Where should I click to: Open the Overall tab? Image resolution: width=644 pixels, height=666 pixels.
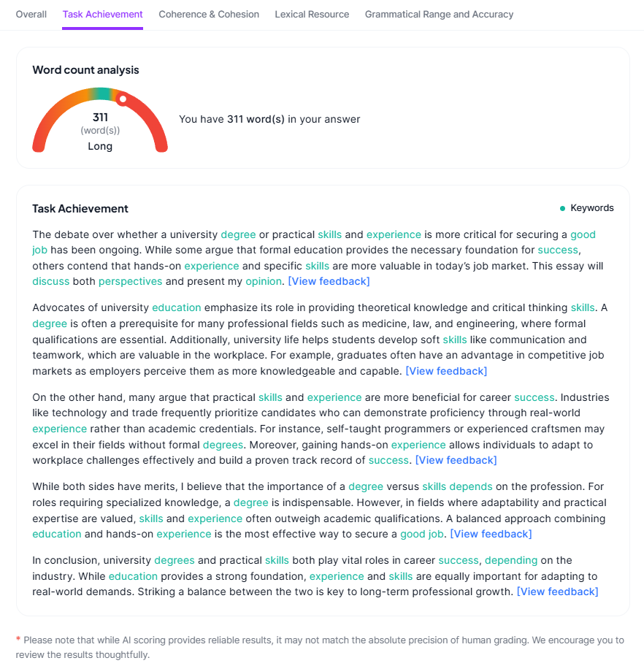tap(31, 15)
